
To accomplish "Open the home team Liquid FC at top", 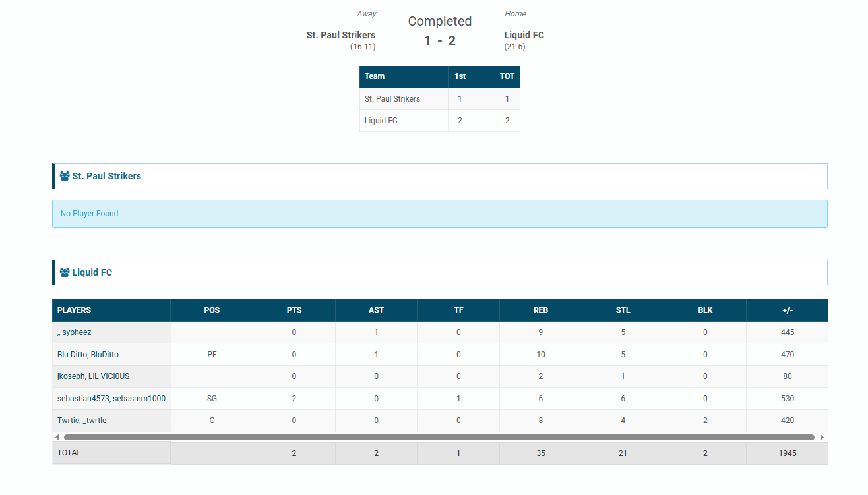I will 524,35.
